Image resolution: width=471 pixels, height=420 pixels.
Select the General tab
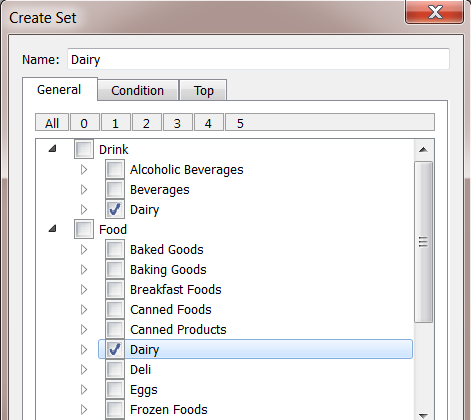[x=59, y=89]
